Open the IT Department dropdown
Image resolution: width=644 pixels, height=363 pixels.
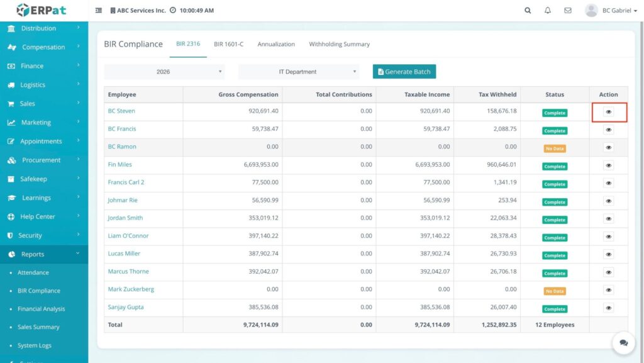299,72
